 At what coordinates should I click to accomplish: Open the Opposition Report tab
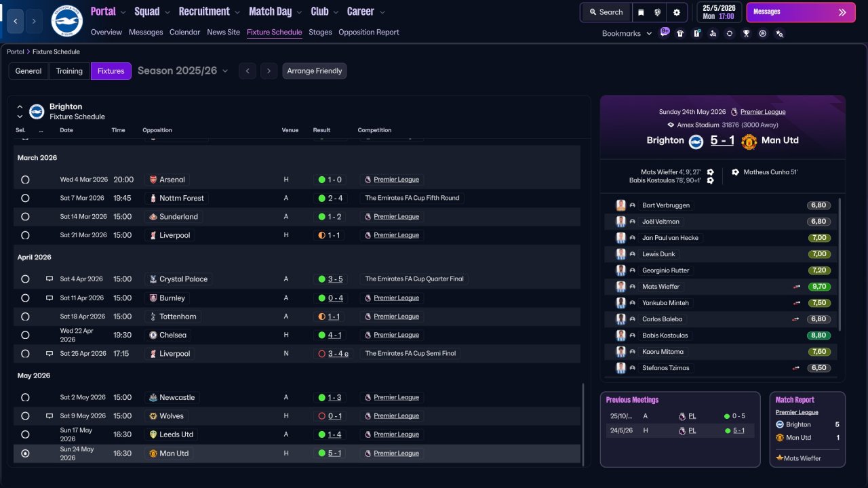tap(369, 32)
